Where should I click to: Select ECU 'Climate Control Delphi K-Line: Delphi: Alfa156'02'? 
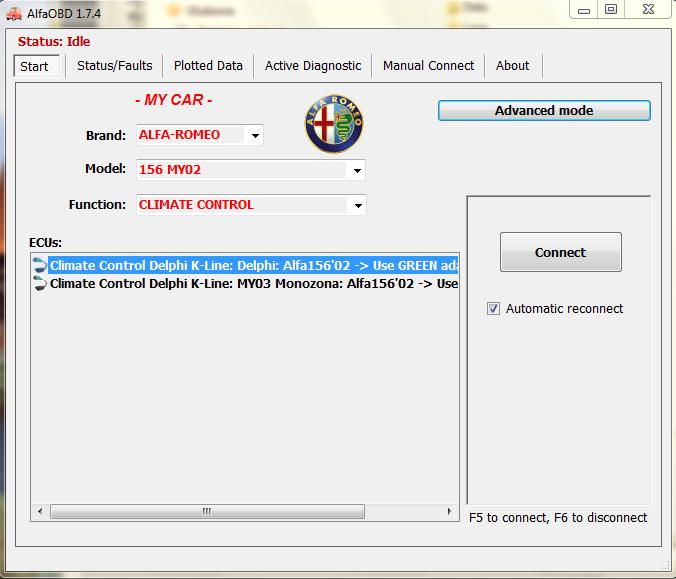point(254,265)
